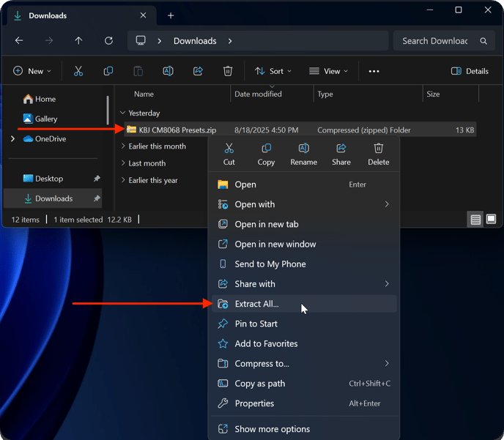Choose Copy in the context menu

(x=266, y=154)
